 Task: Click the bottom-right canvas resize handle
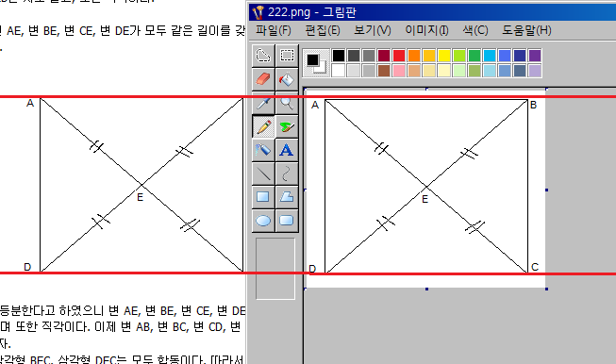tap(546, 289)
